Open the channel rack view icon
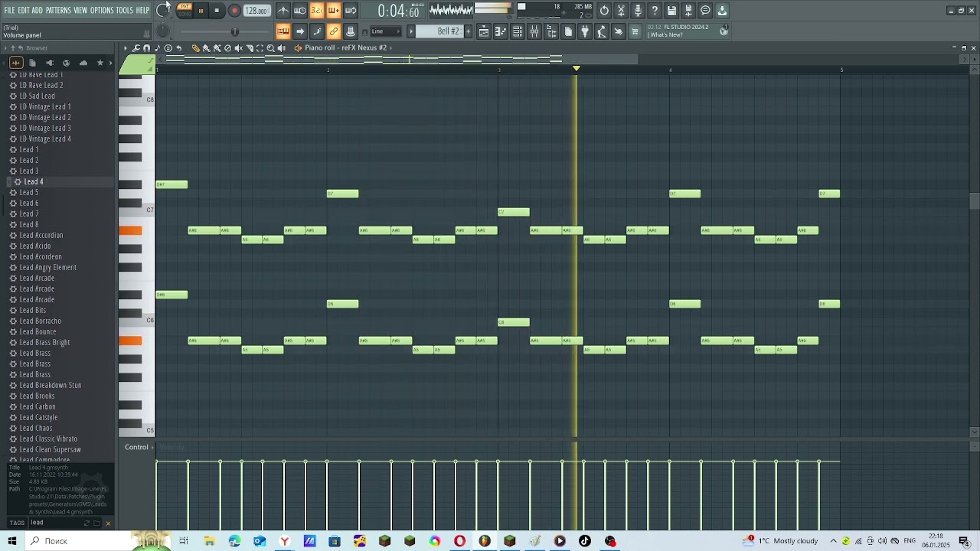This screenshot has height=551, width=980. point(518,31)
